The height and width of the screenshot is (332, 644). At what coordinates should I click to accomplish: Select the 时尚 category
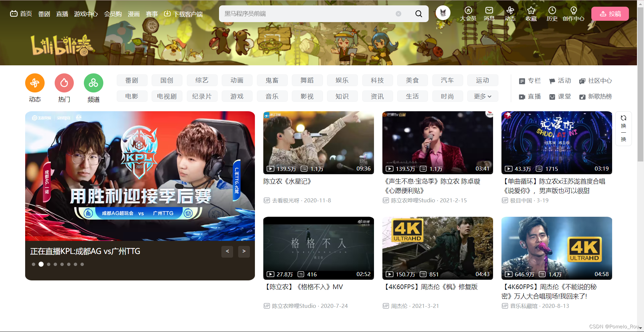pos(447,96)
